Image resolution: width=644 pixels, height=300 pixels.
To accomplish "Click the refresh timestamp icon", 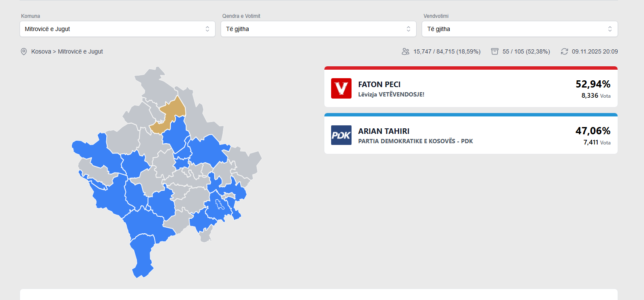I will 564,51.
